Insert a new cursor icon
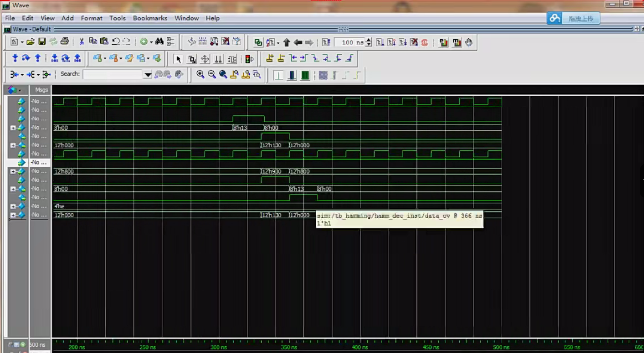The height and width of the screenshot is (353, 644). click(x=270, y=58)
